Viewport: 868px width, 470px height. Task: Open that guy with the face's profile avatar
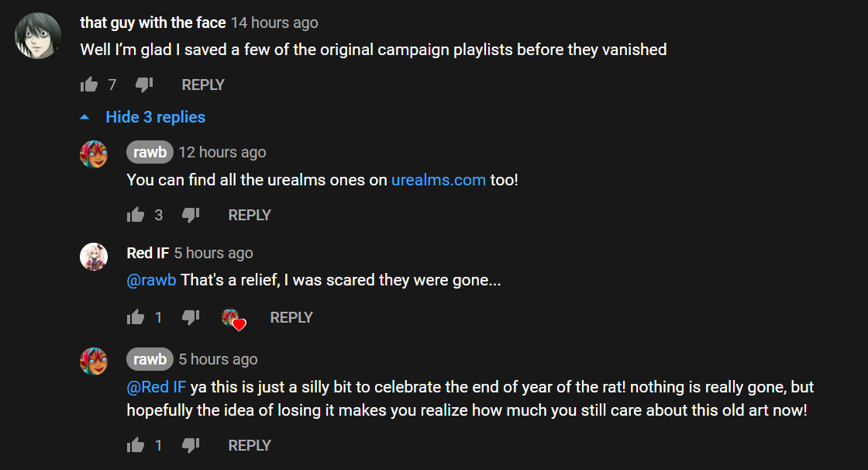38,36
